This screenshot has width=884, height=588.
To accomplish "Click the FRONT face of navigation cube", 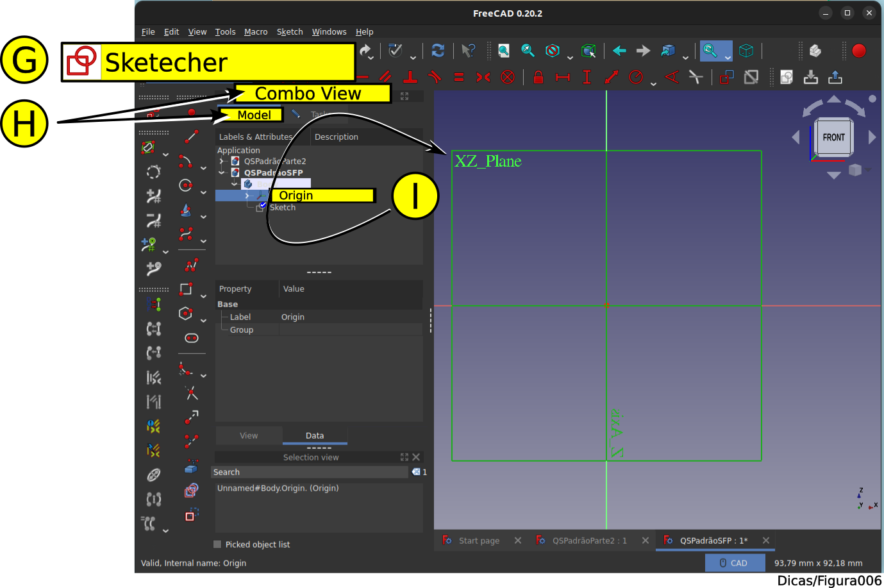I will 833,137.
